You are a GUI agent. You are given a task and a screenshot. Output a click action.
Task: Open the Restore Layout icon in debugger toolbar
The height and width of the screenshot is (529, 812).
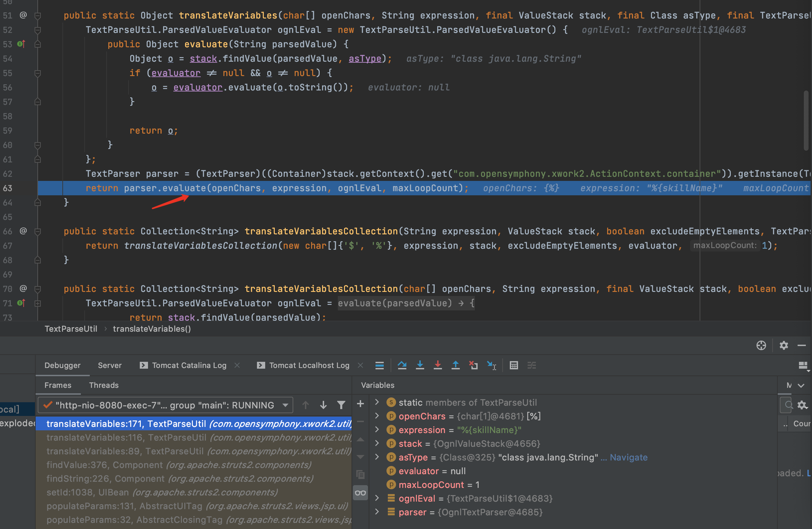click(x=803, y=366)
